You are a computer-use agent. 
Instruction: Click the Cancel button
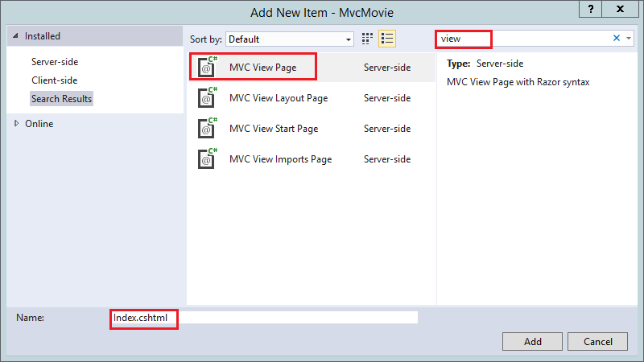click(x=597, y=341)
